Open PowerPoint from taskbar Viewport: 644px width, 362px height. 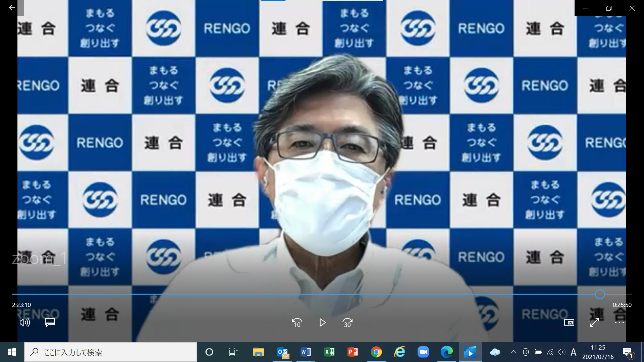pos(353,352)
